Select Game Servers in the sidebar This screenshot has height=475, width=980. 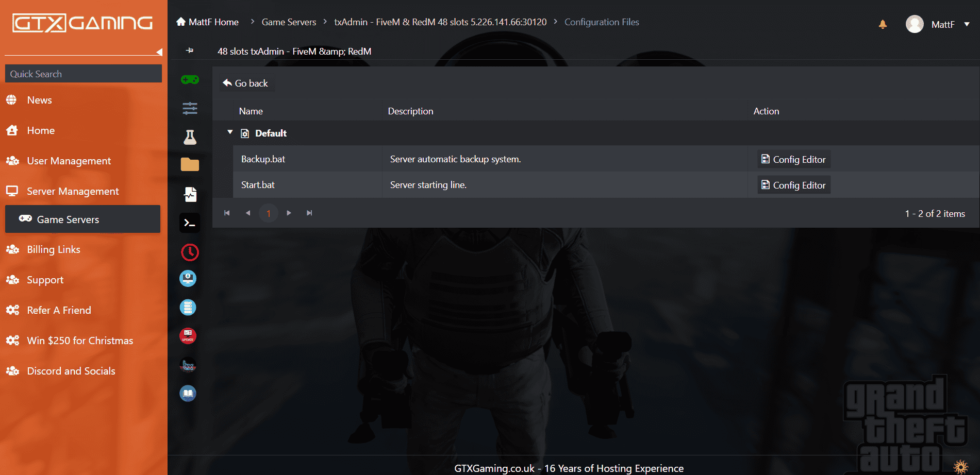[82, 219]
